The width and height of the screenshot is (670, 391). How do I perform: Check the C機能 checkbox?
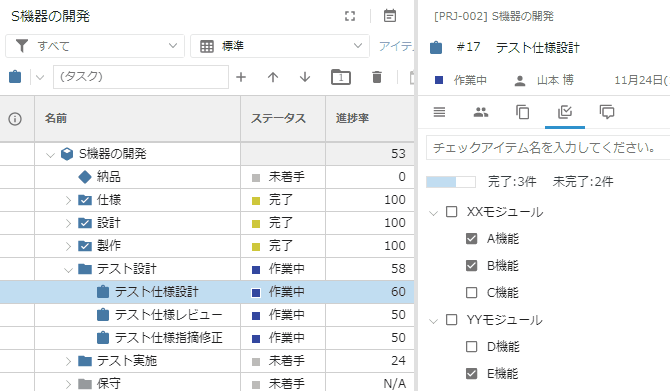pyautogui.click(x=471, y=293)
